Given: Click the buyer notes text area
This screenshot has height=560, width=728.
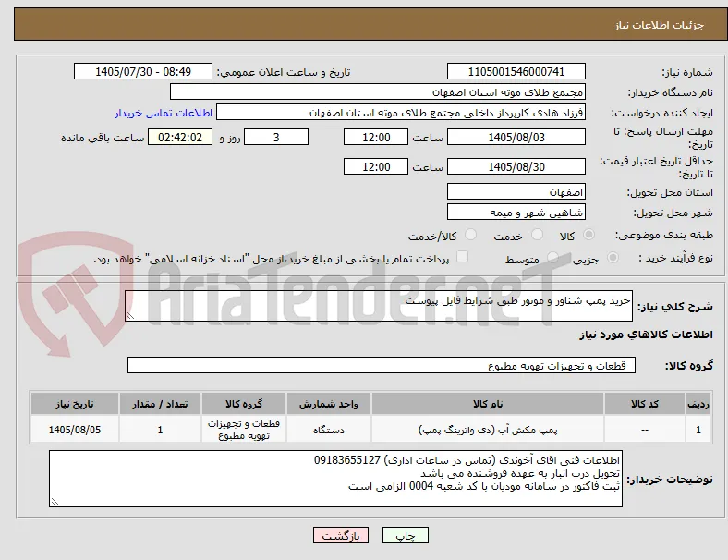Looking at the screenshot, I should [335, 479].
